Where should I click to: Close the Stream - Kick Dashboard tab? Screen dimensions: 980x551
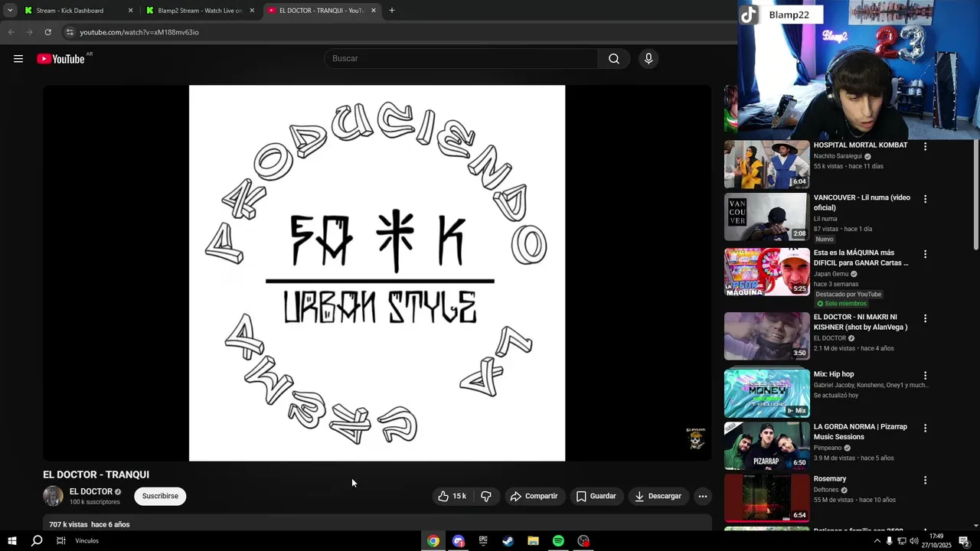(x=130, y=11)
